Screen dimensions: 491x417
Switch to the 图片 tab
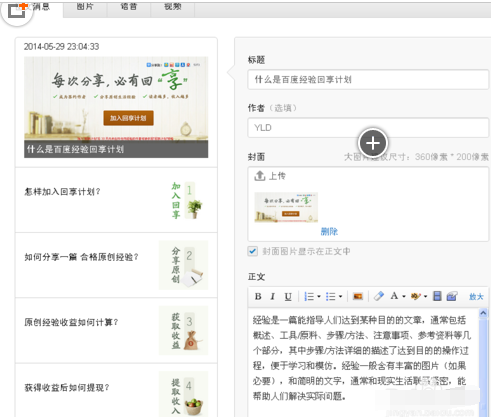85,7
